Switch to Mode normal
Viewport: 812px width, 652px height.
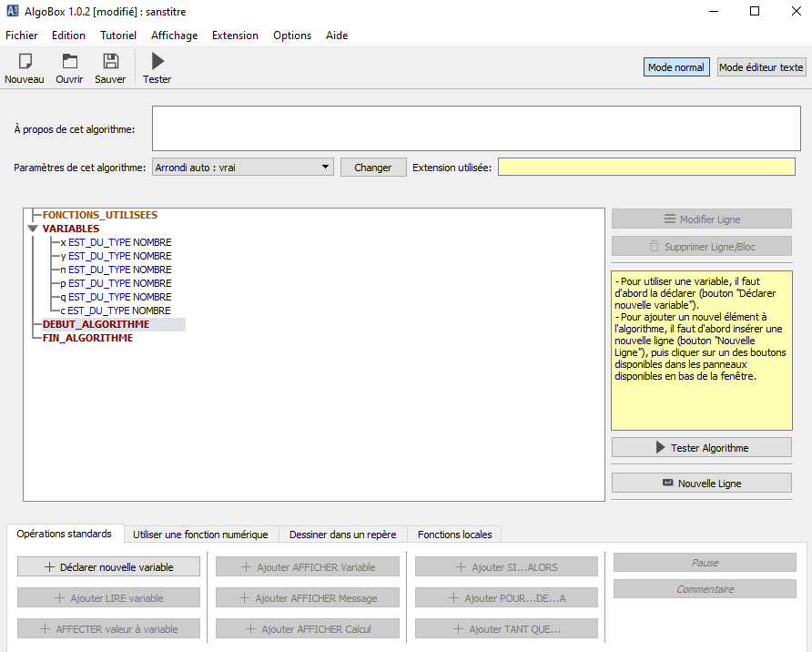pyautogui.click(x=676, y=67)
